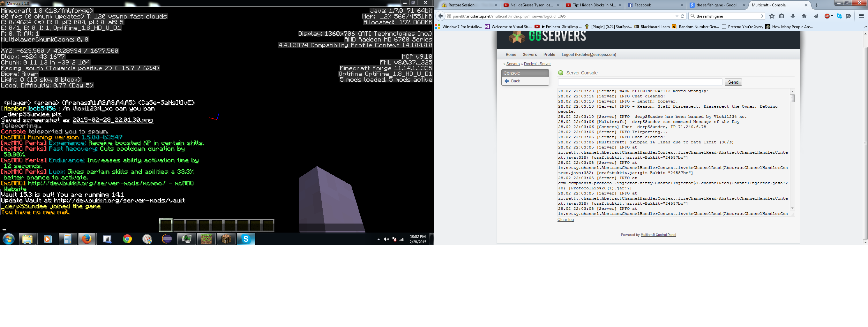Click the selfish gene search box
The height and width of the screenshot is (327, 868).
726,16
